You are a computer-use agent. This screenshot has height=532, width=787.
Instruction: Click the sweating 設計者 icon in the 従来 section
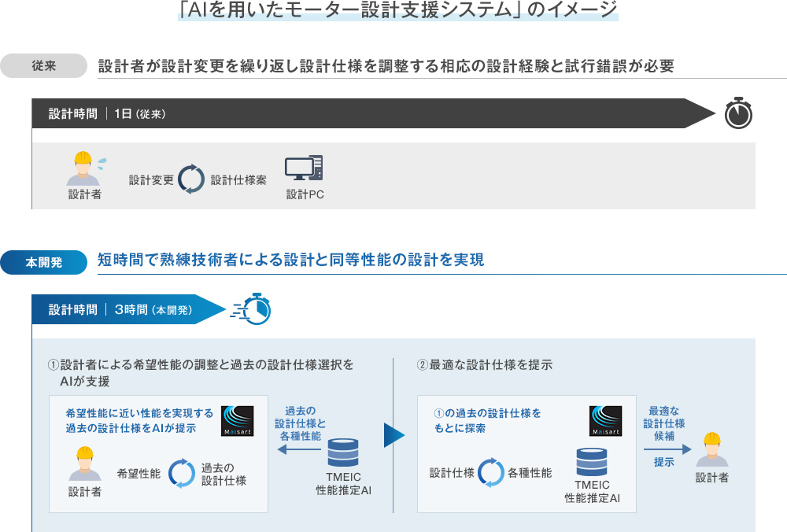(83, 168)
